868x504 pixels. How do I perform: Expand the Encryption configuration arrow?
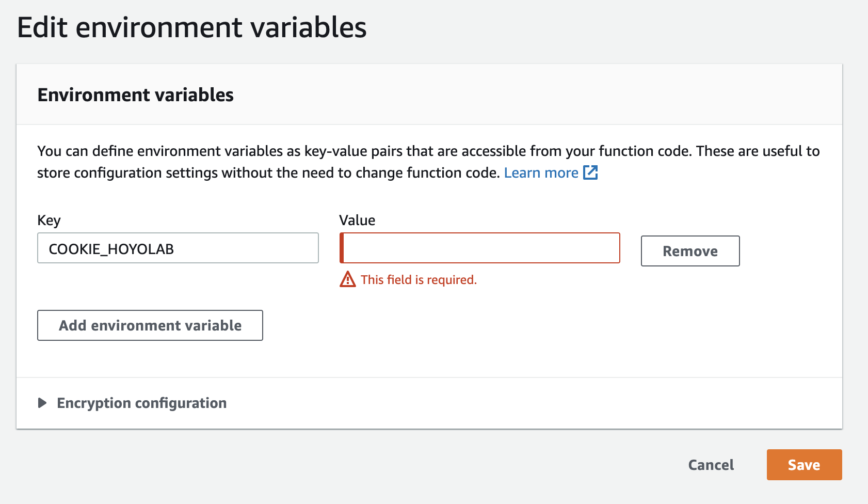(x=42, y=403)
